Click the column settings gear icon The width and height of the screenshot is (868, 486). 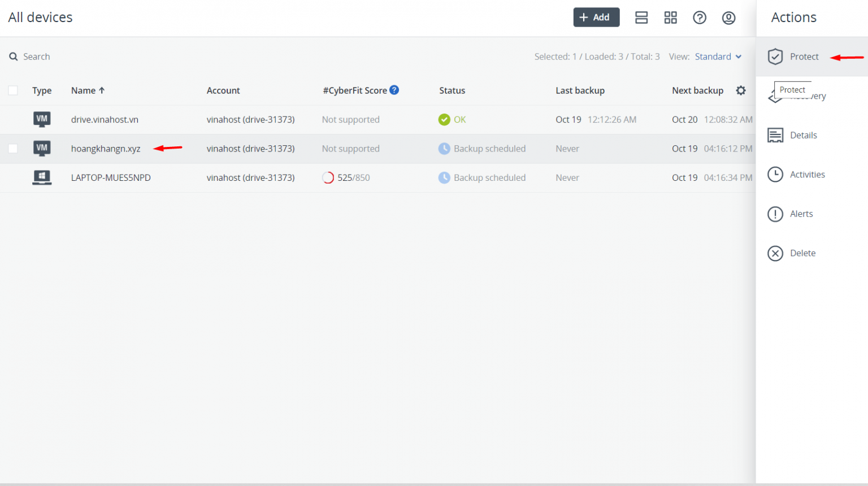click(x=741, y=90)
